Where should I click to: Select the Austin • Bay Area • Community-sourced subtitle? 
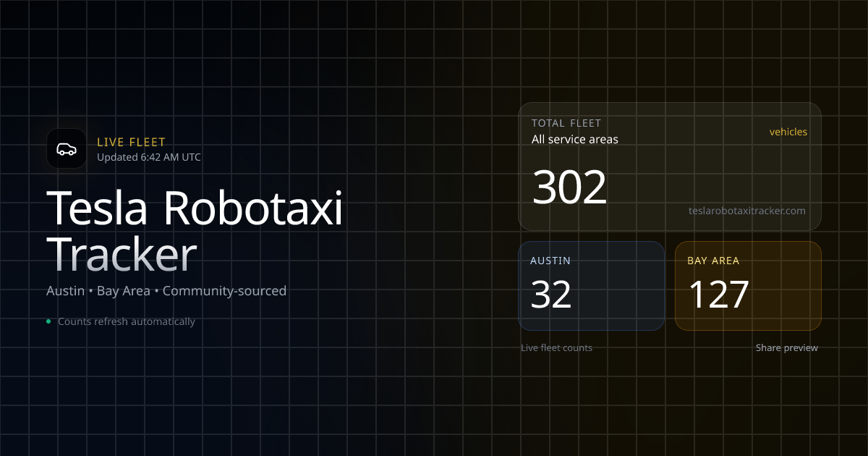click(166, 291)
